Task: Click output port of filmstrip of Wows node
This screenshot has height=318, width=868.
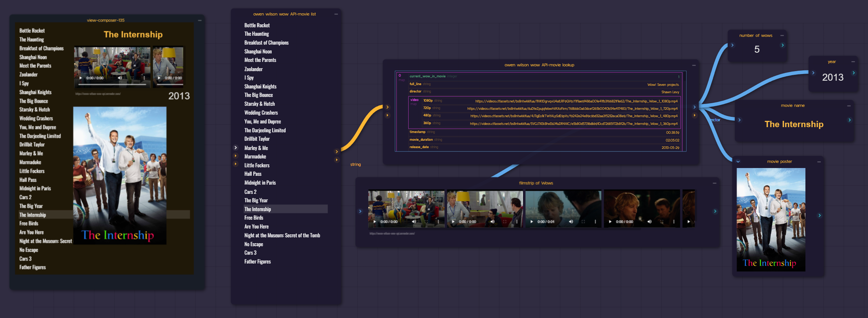Action: (715, 212)
